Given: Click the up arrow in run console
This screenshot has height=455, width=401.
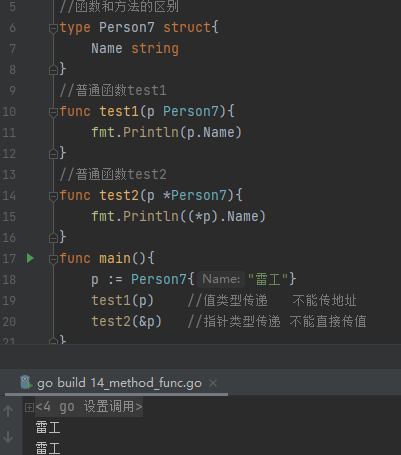Looking at the screenshot, I should (x=8, y=411).
